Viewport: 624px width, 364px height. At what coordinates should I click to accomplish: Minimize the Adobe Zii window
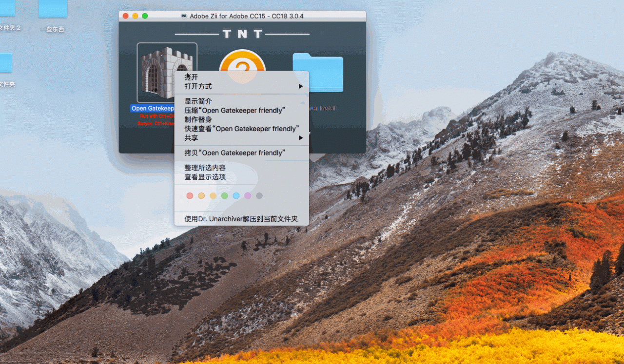(135, 16)
